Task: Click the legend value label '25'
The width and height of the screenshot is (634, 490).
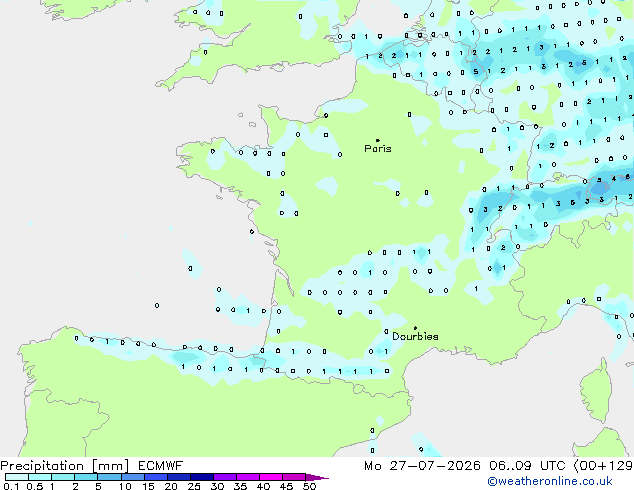Action: click(194, 486)
